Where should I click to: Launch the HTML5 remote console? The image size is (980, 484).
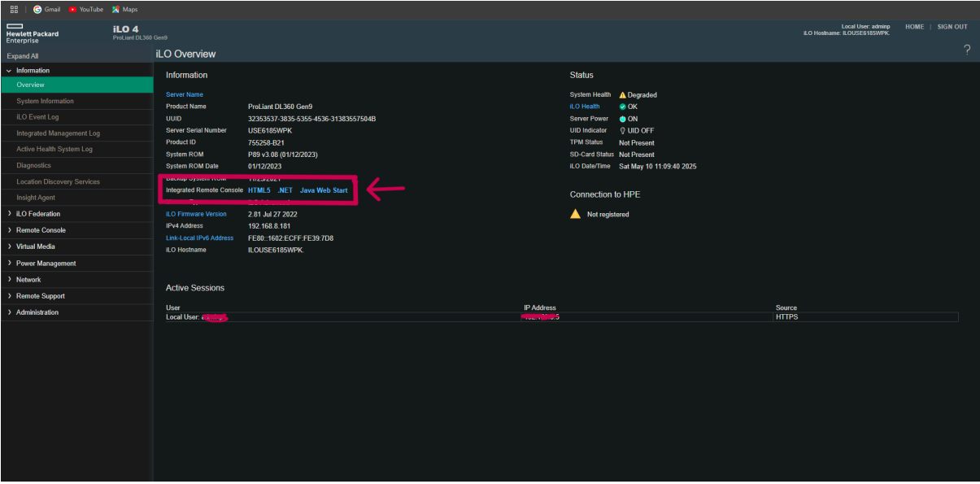point(259,190)
